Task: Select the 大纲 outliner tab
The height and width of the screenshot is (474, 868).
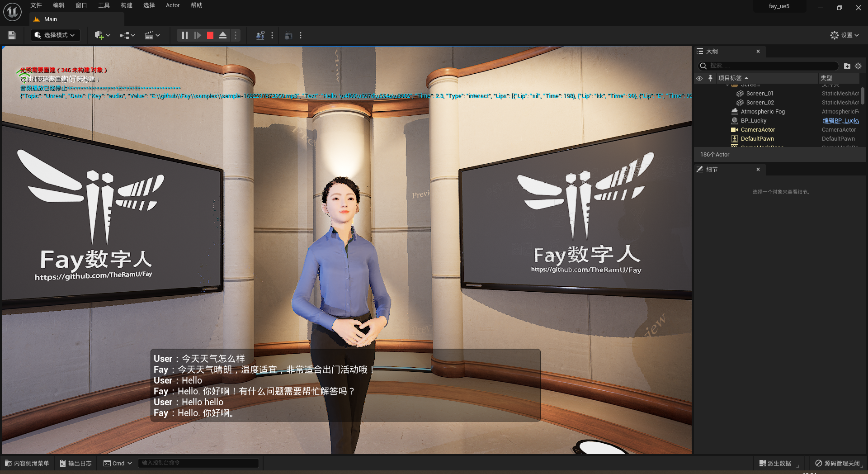Action: click(729, 52)
